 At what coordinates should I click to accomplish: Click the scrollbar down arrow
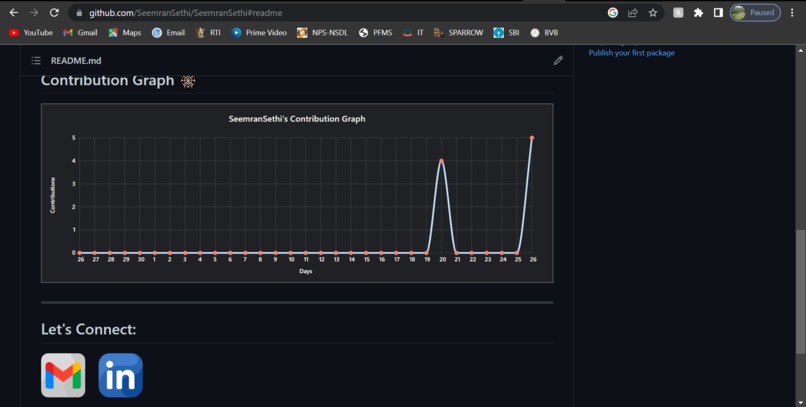[801, 402]
